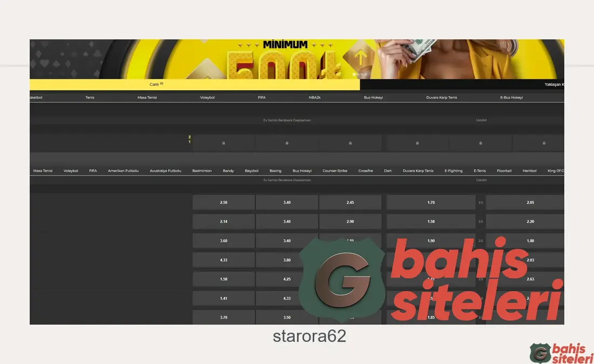Click the lock icon in the Üst/Alt column

(x=480, y=142)
